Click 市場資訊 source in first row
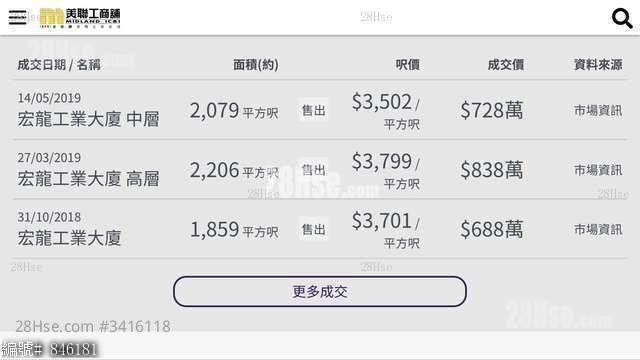This screenshot has height=360, width=640. pyautogui.click(x=598, y=110)
